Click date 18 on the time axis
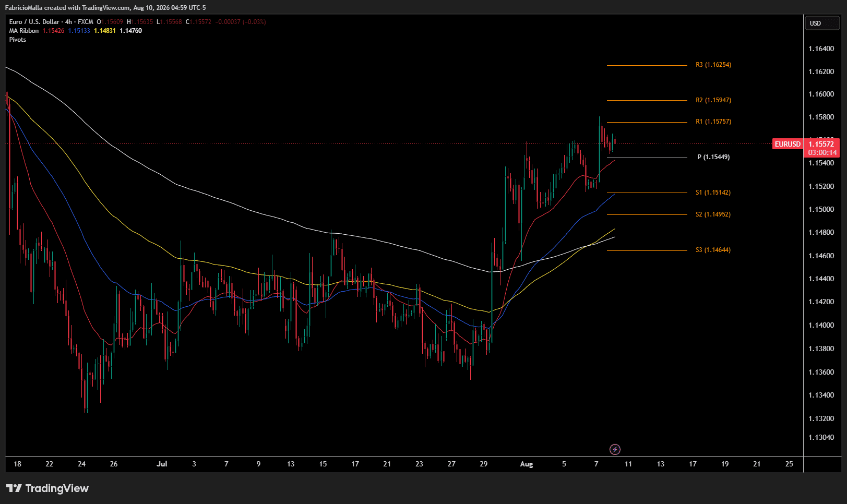The height and width of the screenshot is (504, 847). coord(17,464)
